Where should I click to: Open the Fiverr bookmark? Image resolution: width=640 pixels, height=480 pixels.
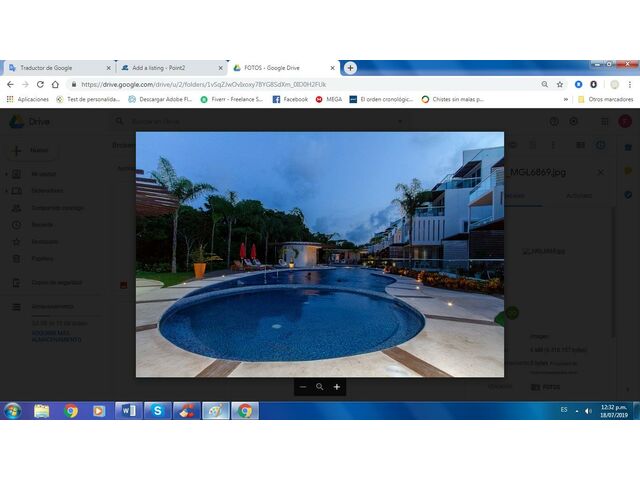231,99
